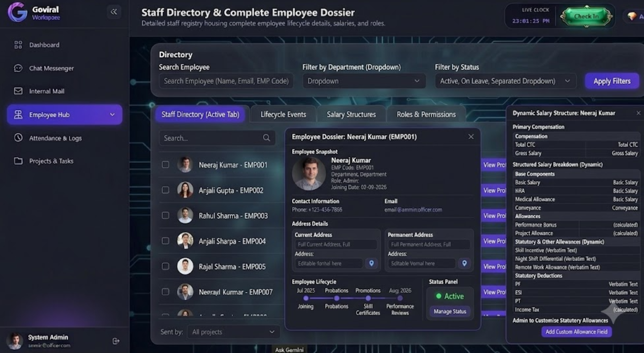Click Neeraj Kumar's dossier profile photo
644x353 pixels.
(x=309, y=173)
